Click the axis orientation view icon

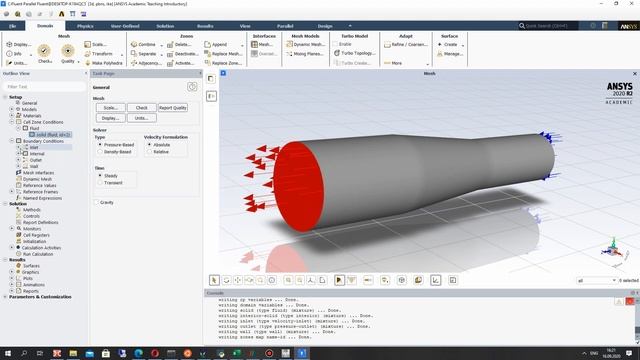pyautogui.click(x=311, y=280)
